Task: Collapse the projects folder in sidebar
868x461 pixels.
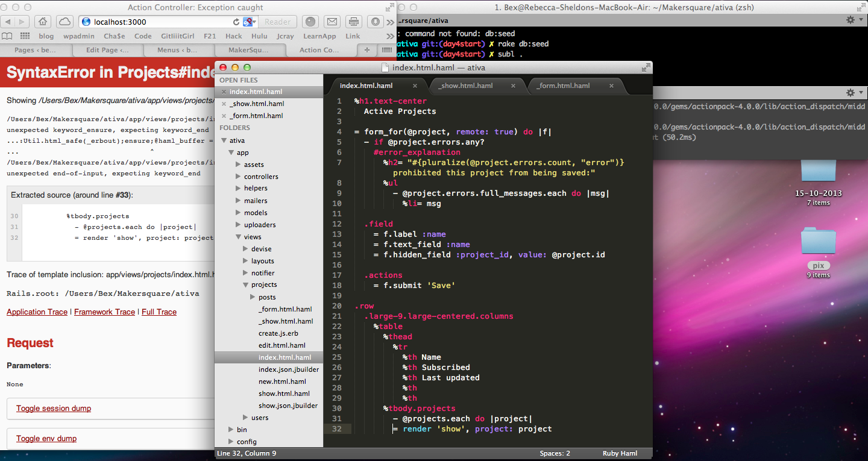Action: point(245,284)
